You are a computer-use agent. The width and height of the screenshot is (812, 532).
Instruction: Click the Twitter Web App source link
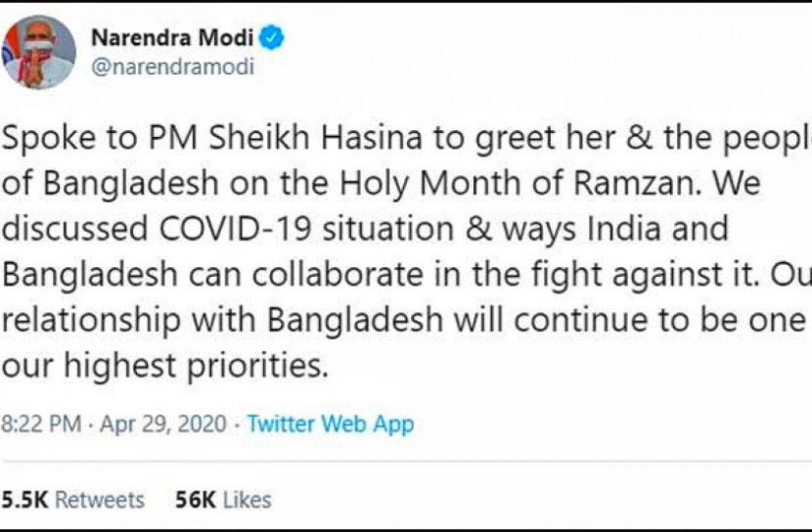(x=330, y=424)
